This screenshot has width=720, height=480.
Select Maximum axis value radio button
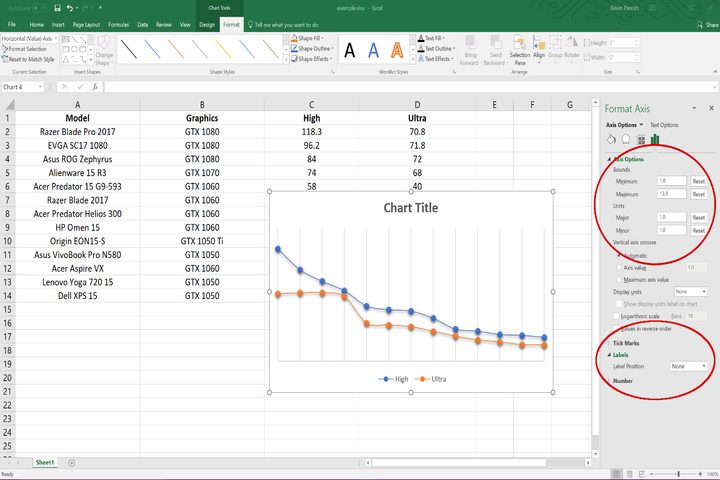point(619,279)
